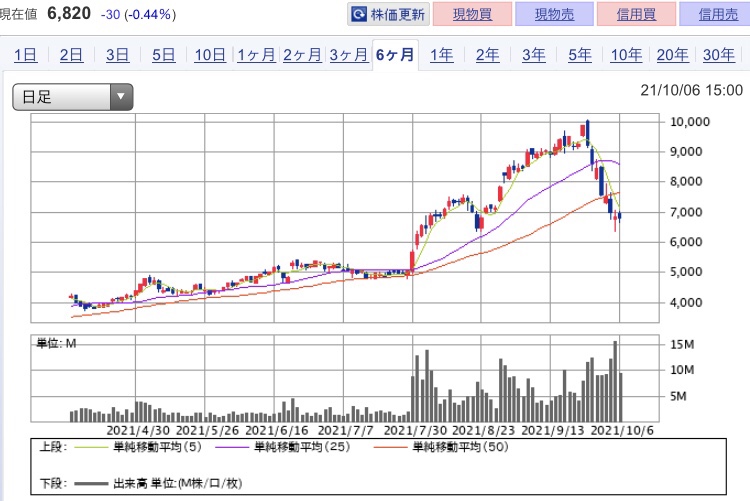750x501 pixels.
Task: Display the 10年 chart range
Action: tap(626, 55)
